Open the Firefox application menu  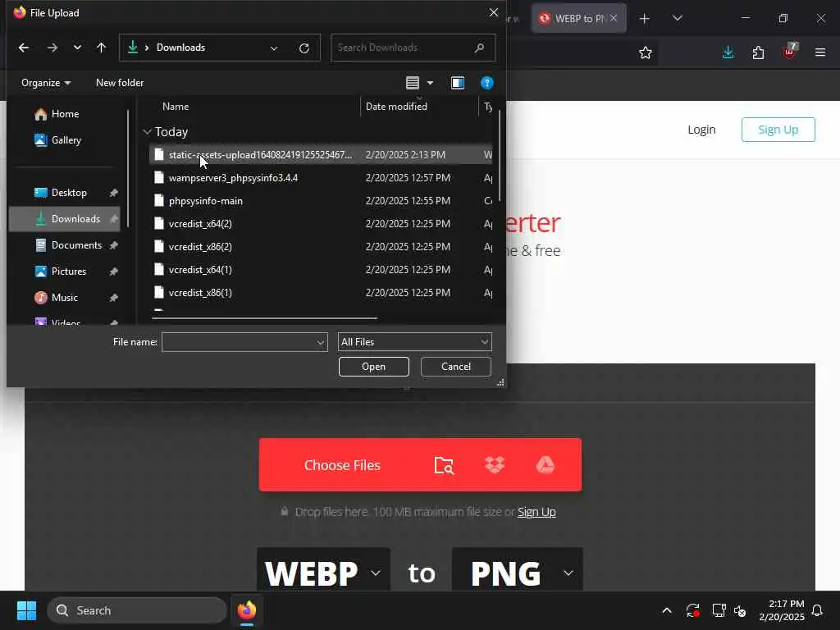pyautogui.click(x=820, y=52)
